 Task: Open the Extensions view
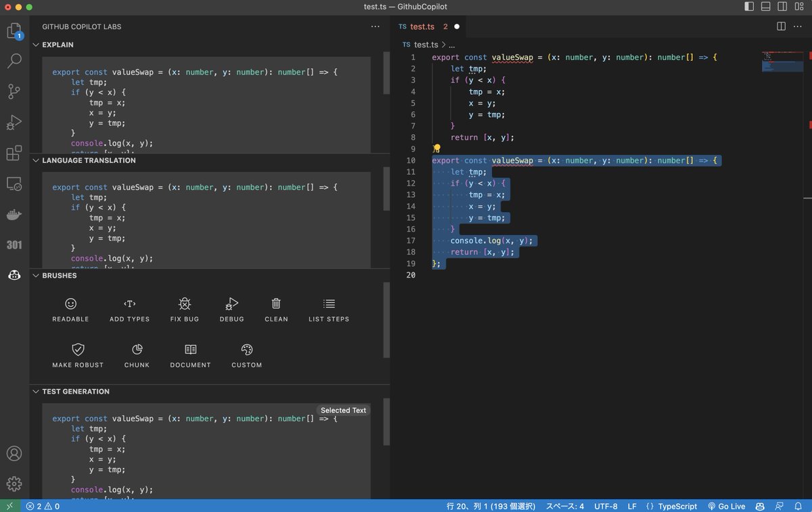point(14,153)
